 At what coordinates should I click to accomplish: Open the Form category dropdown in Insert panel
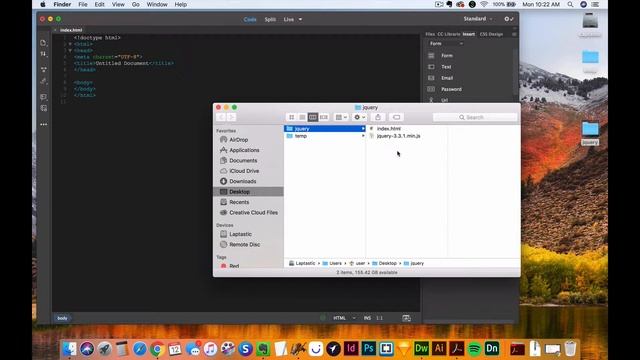pyautogui.click(x=446, y=44)
